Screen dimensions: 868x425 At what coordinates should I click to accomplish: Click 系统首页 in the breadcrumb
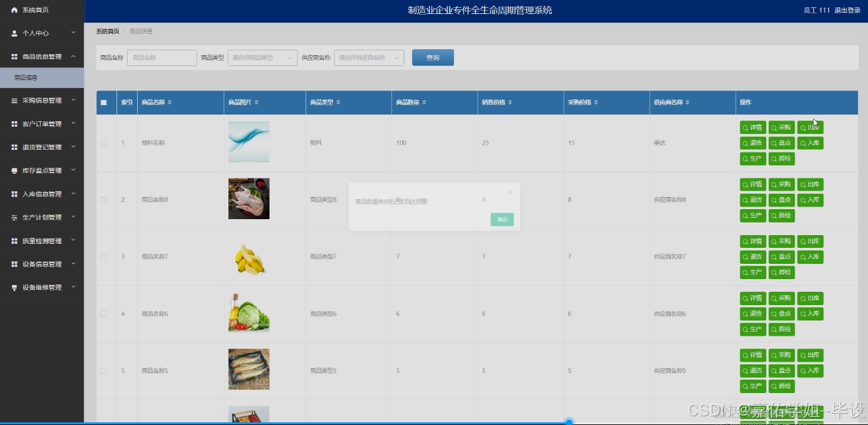107,31
